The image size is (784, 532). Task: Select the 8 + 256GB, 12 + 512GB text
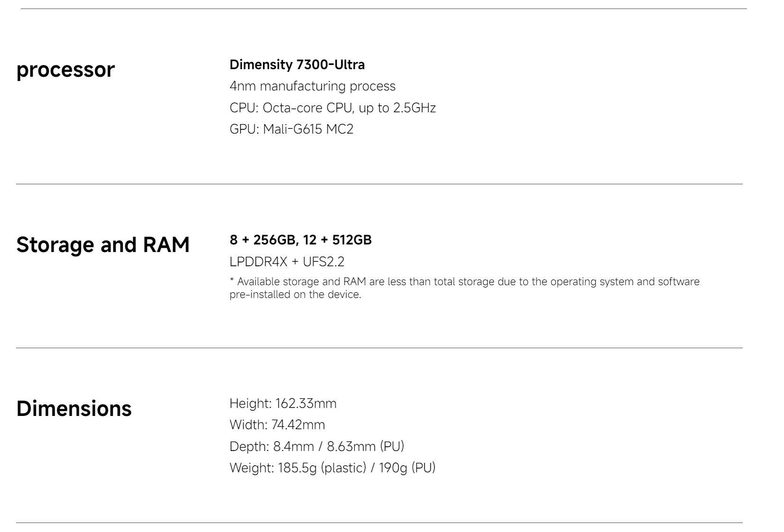click(x=301, y=240)
